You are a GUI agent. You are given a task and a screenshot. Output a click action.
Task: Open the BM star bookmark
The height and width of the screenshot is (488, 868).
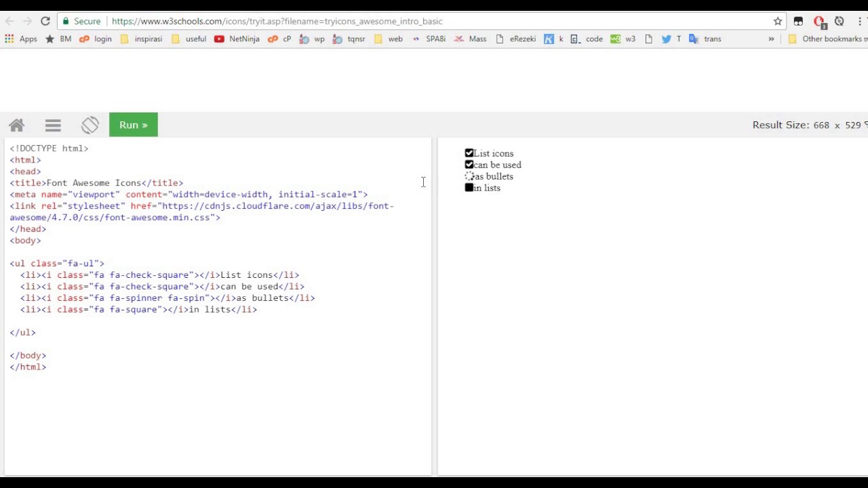point(58,39)
